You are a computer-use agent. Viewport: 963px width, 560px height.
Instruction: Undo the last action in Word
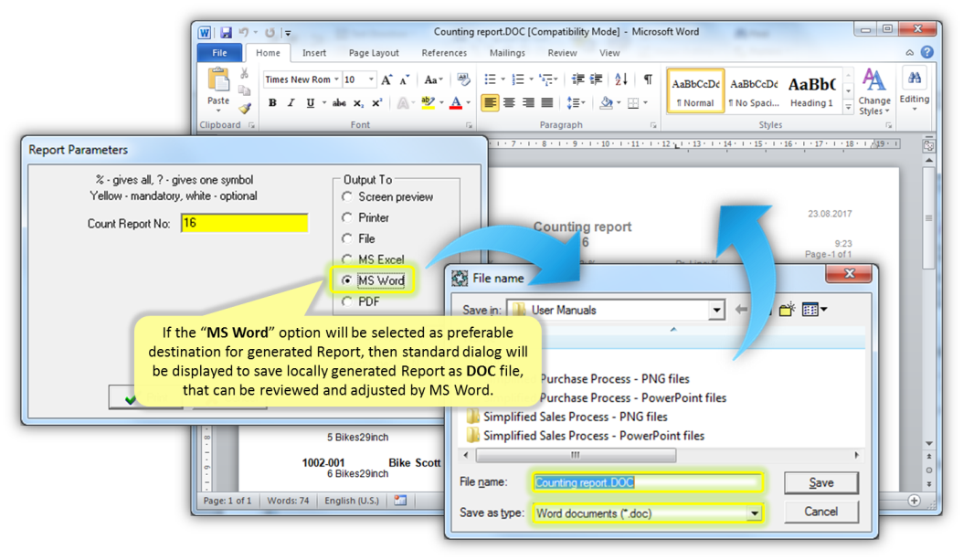pos(243,33)
